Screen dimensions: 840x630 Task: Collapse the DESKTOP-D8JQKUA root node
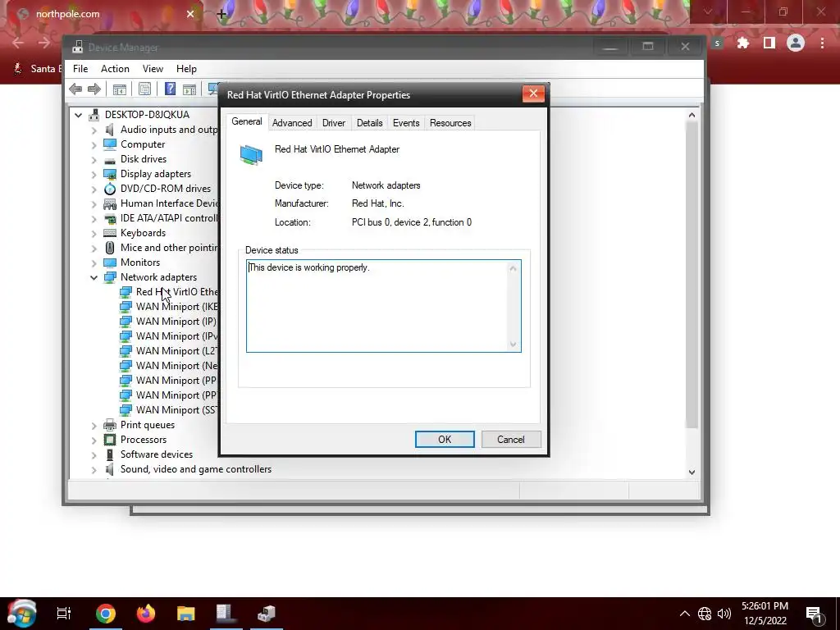pos(78,115)
